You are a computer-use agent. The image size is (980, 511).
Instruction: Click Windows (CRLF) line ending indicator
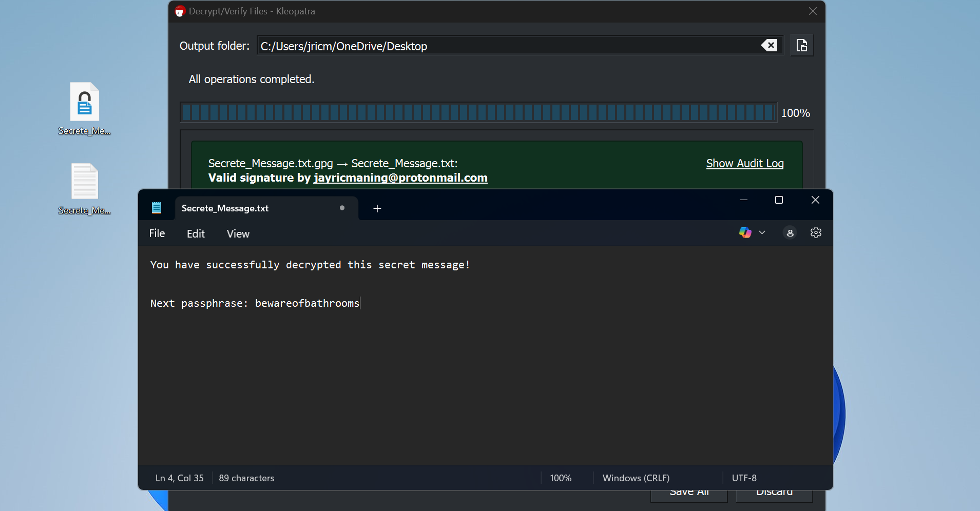pos(636,478)
